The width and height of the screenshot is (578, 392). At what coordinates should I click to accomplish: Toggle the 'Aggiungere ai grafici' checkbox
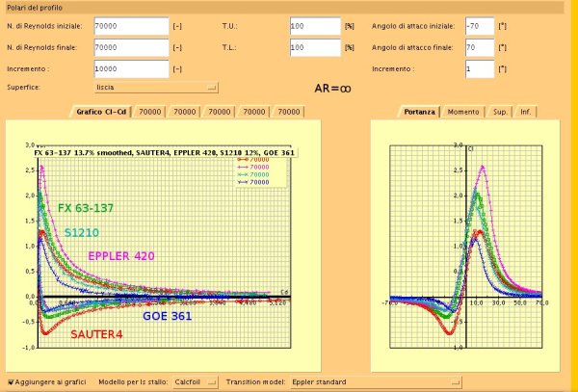pos(11,382)
